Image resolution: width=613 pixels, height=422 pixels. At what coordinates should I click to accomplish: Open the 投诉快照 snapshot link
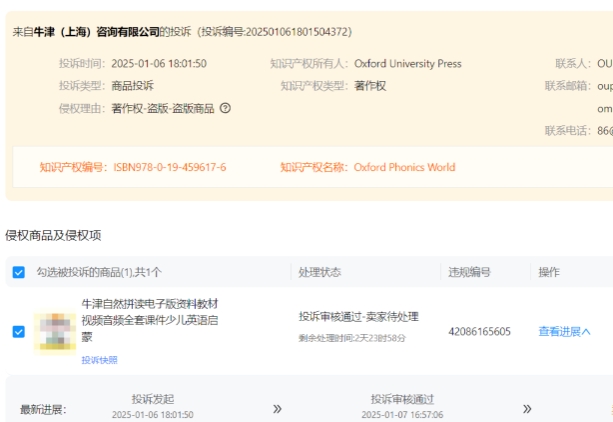[99, 360]
